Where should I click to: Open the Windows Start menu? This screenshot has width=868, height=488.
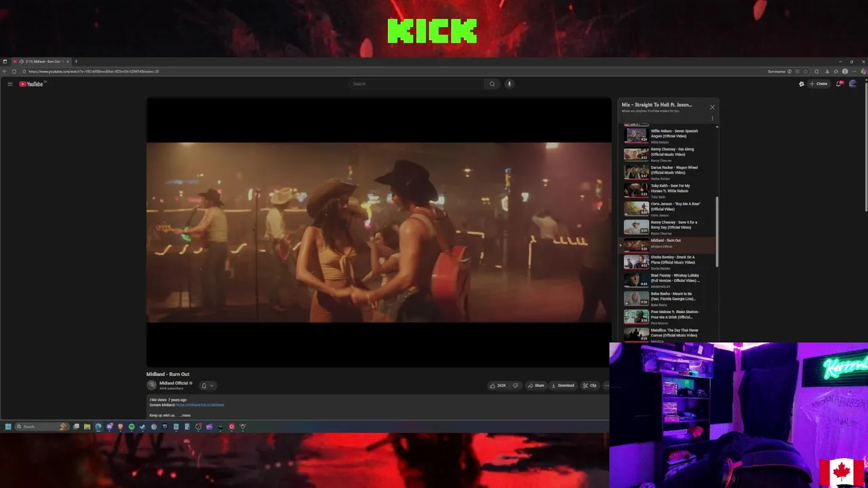click(8, 427)
